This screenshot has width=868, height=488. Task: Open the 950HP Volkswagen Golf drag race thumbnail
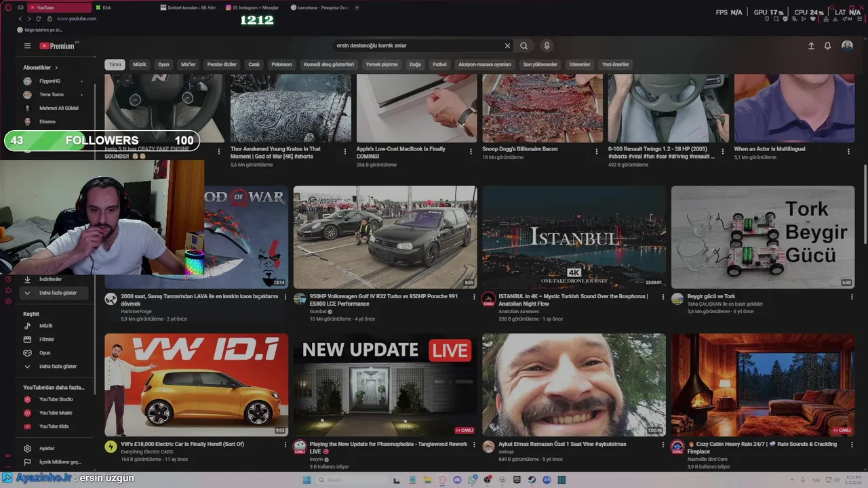click(385, 237)
